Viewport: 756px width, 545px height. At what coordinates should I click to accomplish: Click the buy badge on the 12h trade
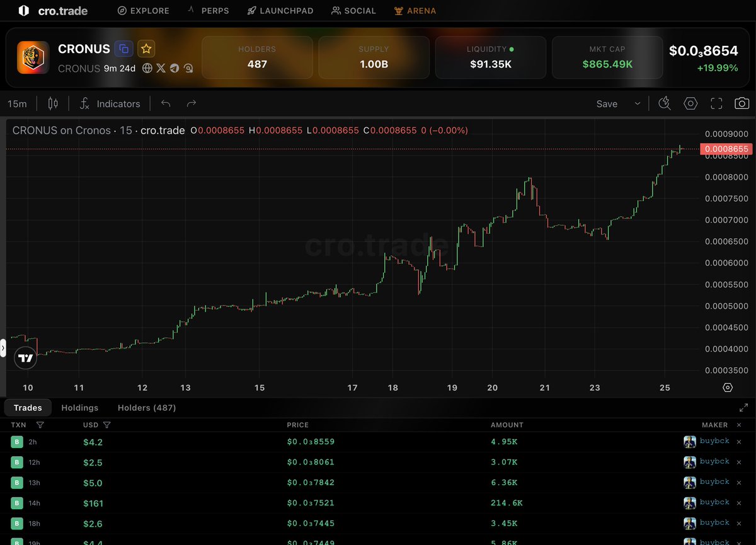tap(16, 462)
